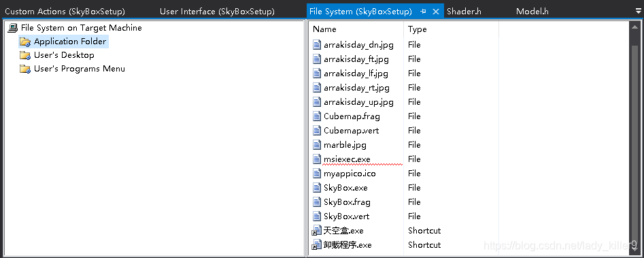Click the file icon of arrakisday_rt.jpg

click(317, 88)
